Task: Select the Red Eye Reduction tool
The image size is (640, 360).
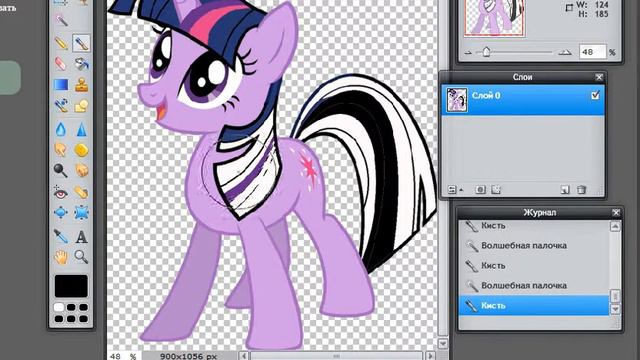Action: click(61, 192)
